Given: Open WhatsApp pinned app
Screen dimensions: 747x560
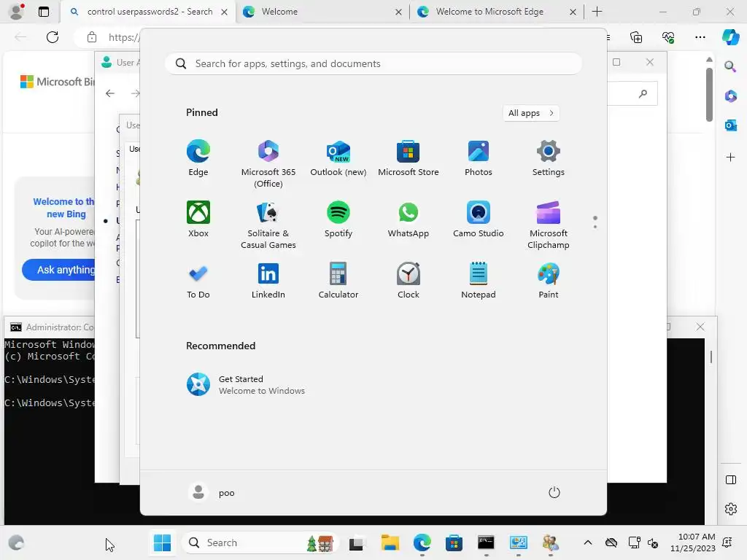Looking at the screenshot, I should click(409, 219).
